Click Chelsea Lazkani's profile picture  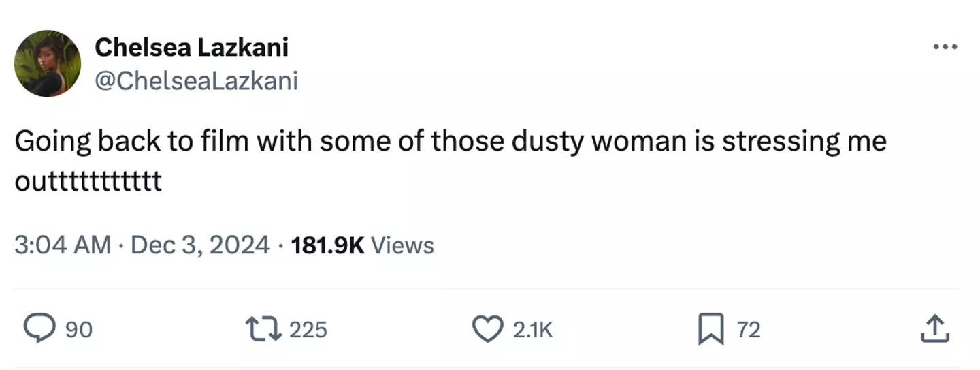(48, 64)
